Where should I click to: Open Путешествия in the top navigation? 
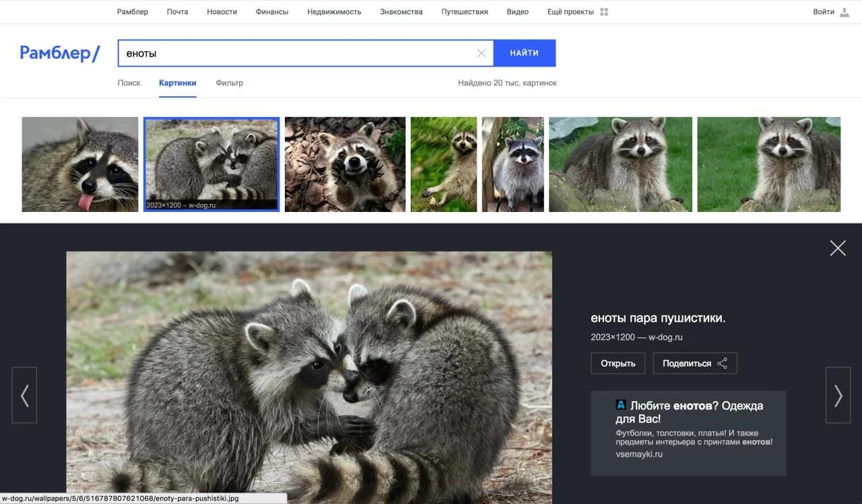coord(465,12)
